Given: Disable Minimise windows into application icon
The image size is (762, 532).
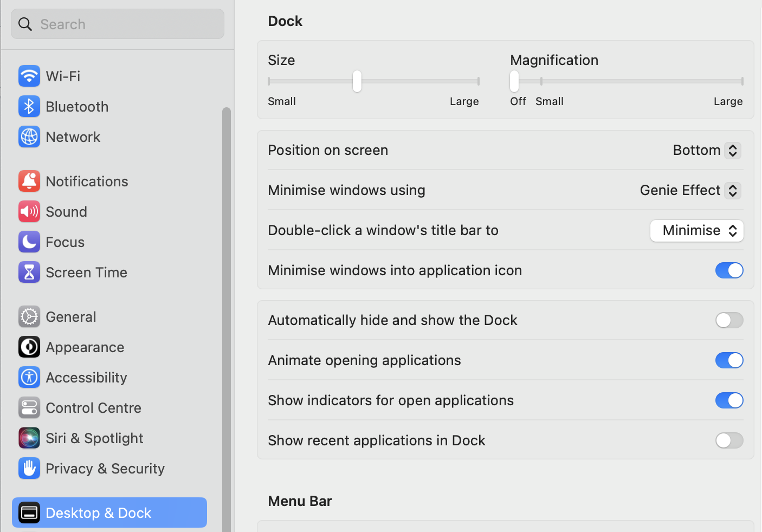Looking at the screenshot, I should [729, 270].
